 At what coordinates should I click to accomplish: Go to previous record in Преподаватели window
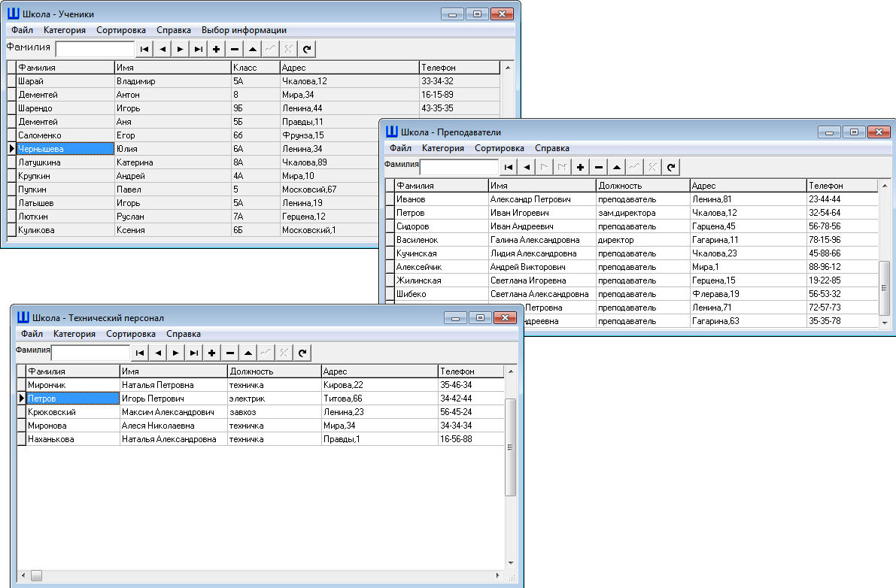tap(527, 167)
